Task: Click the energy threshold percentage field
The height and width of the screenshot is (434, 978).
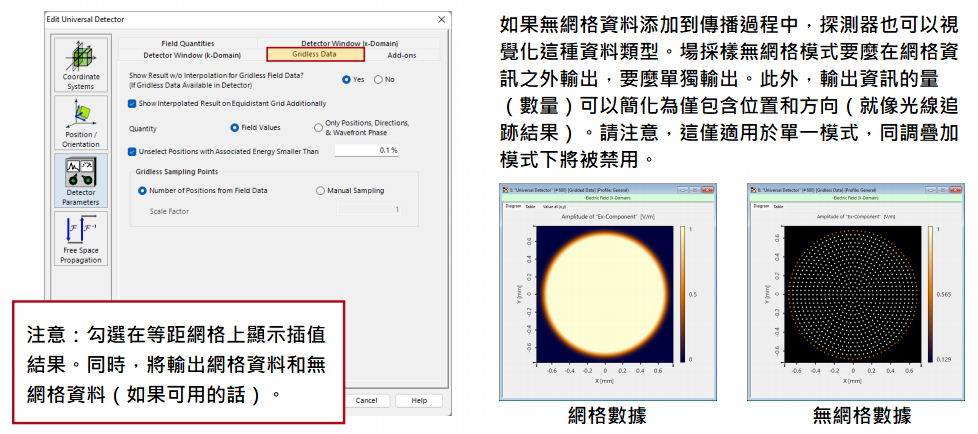Action: coord(366,151)
